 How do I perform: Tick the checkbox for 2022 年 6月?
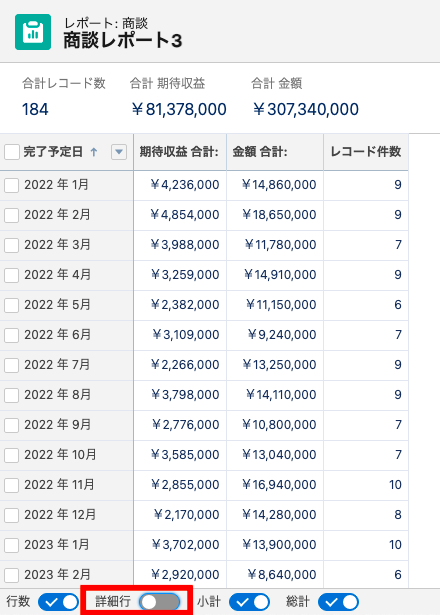pyautogui.click(x=12, y=335)
